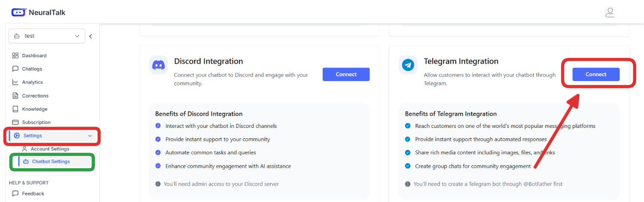
Task: Click checkmark beside Automate common tasks
Action: coord(158,153)
